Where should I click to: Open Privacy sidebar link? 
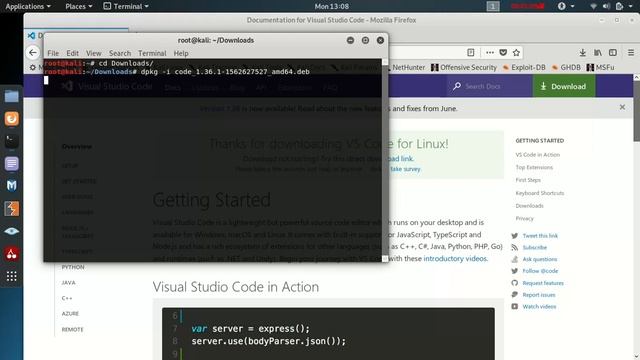pyautogui.click(x=524, y=218)
